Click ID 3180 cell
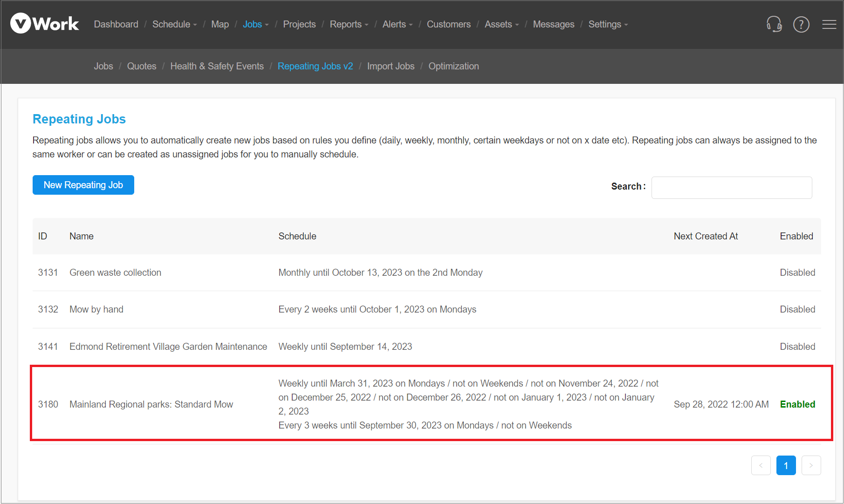The height and width of the screenshot is (504, 844). 48,404
